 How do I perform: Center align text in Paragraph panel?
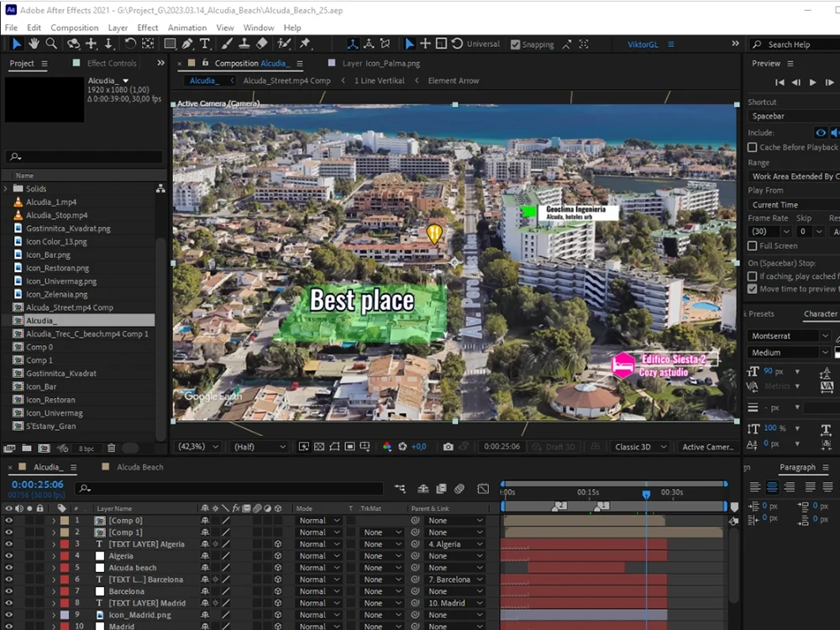(772, 487)
